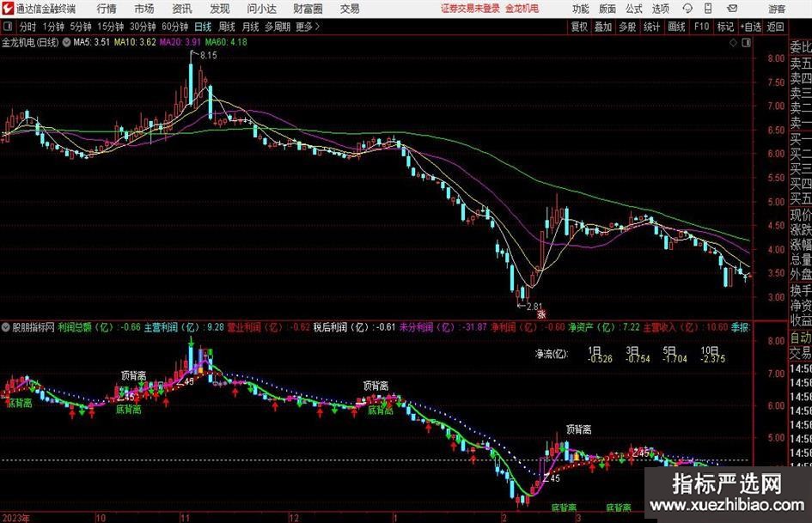The height and width of the screenshot is (523, 812).
Task: Click the 游客 guest account label
Action: coord(776,9)
